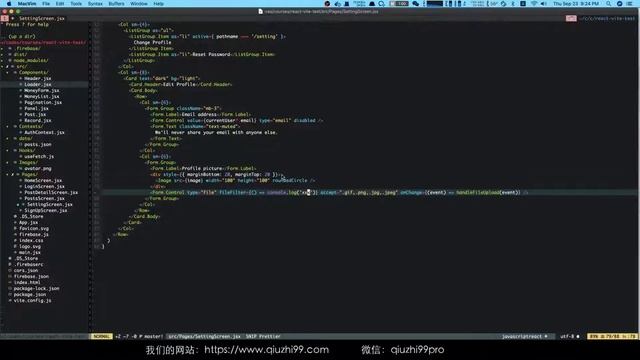The image size is (640, 360).
Task: Open cors.json in the file tree
Action: tap(26, 270)
